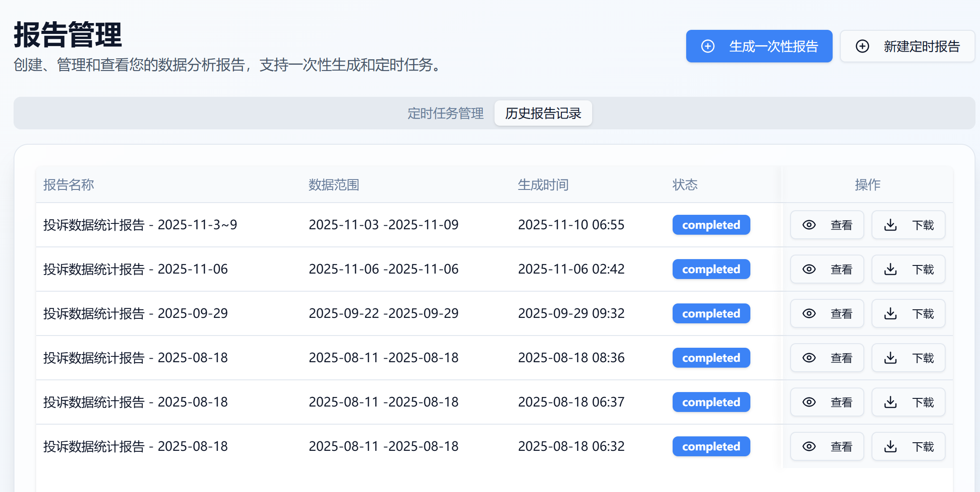Click the 状态 column header
The height and width of the screenshot is (492, 980).
point(685,184)
